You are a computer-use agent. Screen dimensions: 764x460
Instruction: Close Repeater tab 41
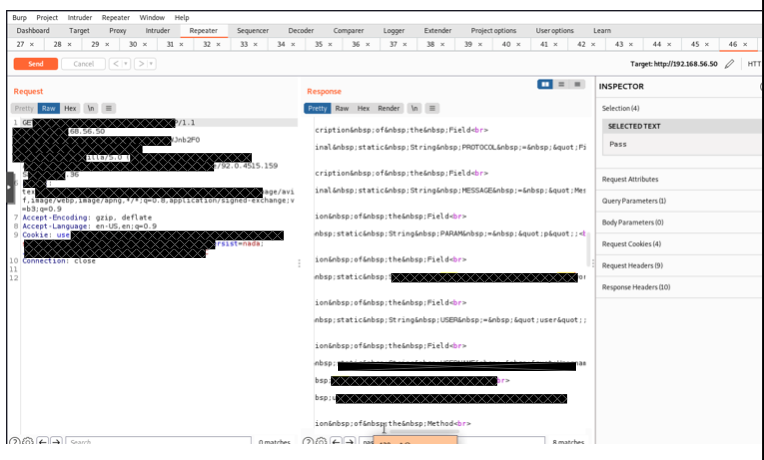coord(555,44)
